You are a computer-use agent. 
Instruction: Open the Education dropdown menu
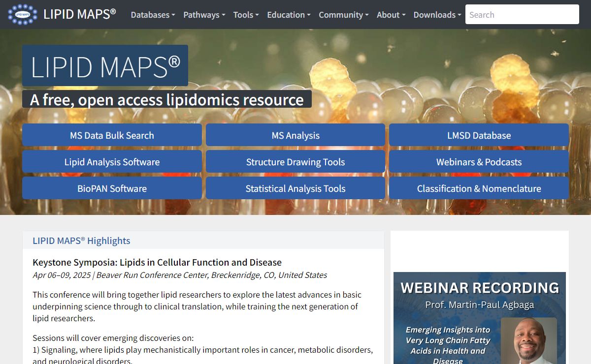(x=289, y=15)
